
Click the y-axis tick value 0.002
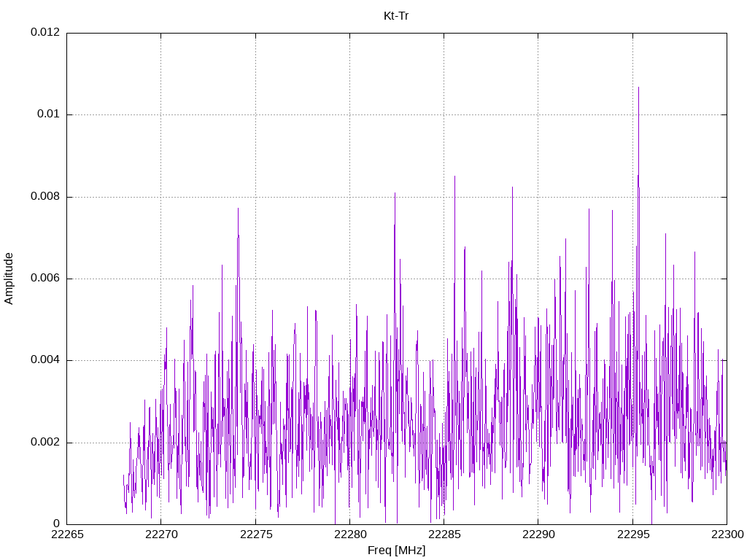coord(45,442)
